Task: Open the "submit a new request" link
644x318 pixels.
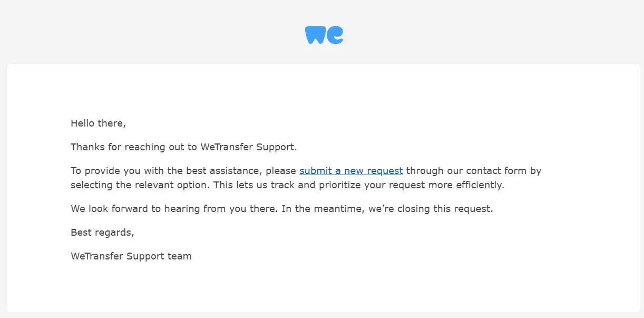Action: click(x=351, y=171)
